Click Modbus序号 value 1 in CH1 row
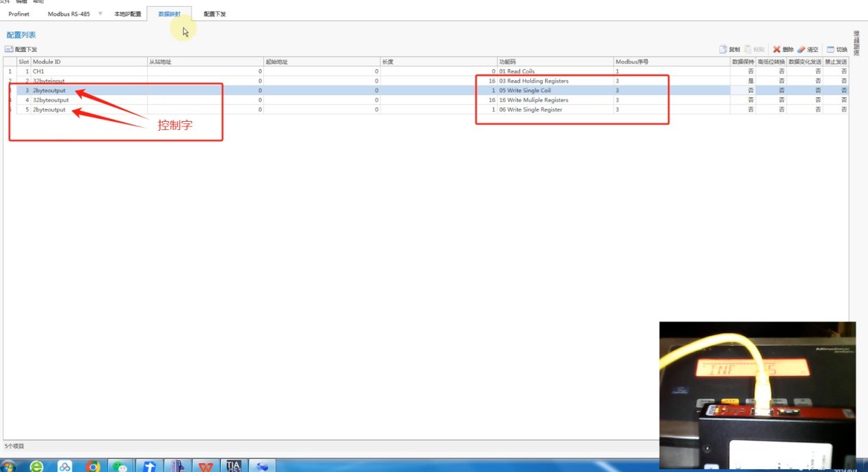 click(672, 71)
